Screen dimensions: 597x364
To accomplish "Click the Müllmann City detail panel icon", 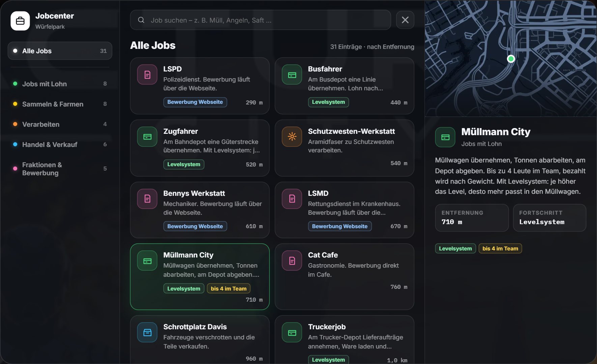I will coord(445,137).
